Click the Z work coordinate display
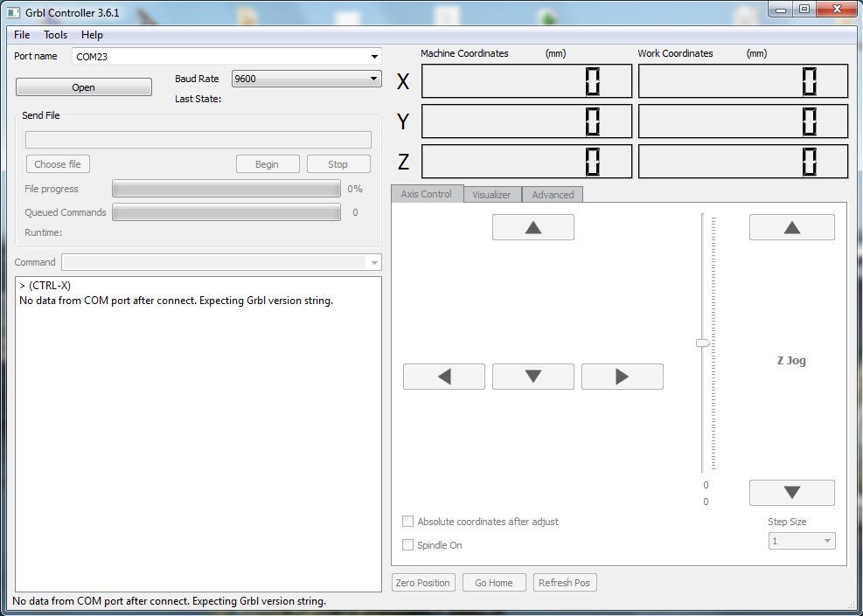 click(x=743, y=161)
